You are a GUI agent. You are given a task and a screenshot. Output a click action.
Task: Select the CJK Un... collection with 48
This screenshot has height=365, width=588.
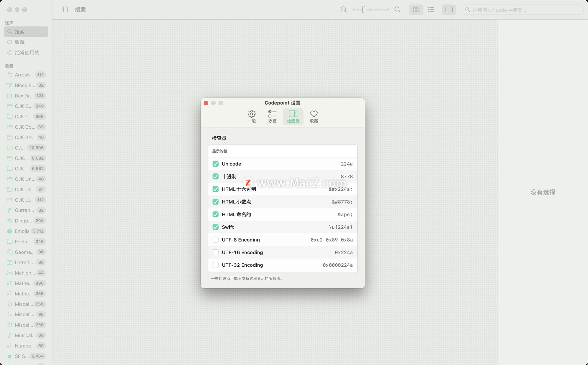coord(26,179)
